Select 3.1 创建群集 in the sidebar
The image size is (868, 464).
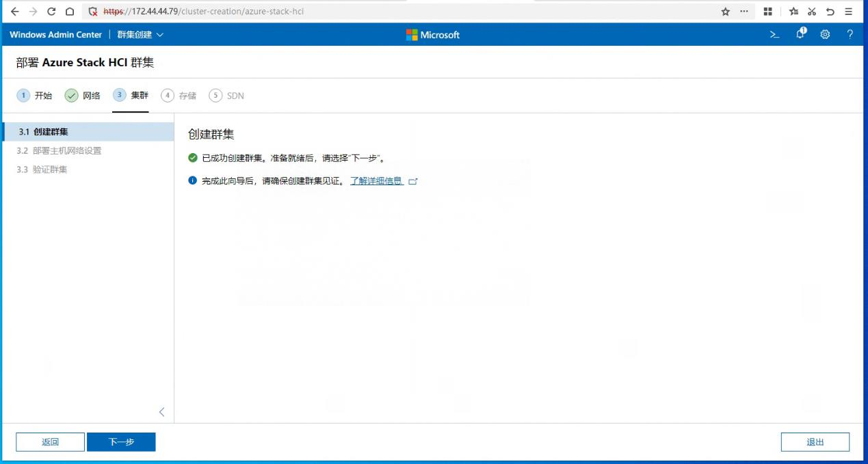pos(88,132)
